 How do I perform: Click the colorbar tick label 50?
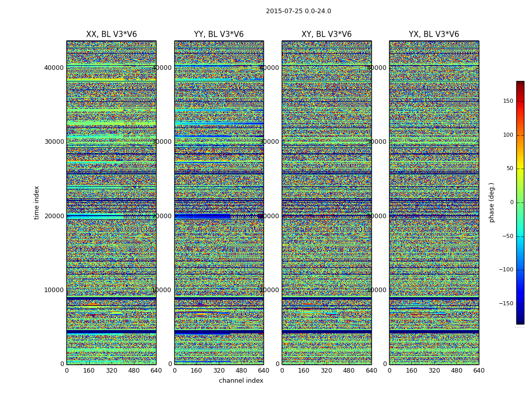pyautogui.click(x=510, y=169)
